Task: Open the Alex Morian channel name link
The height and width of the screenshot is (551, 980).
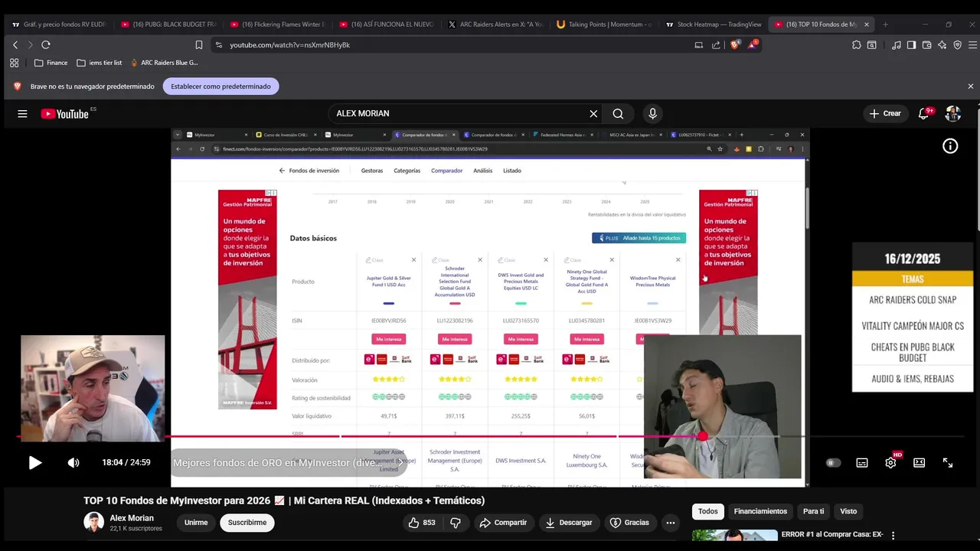Action: point(132,518)
